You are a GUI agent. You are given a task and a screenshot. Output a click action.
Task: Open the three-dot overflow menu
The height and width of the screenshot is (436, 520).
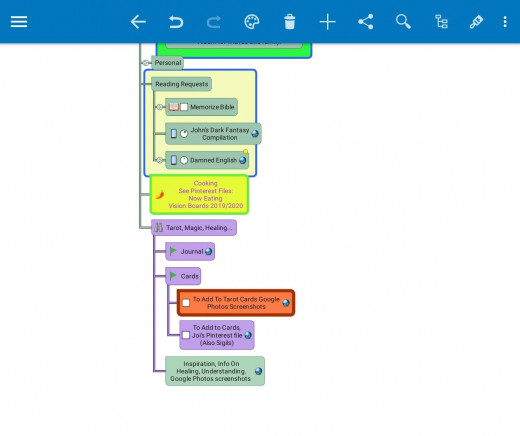point(505,22)
